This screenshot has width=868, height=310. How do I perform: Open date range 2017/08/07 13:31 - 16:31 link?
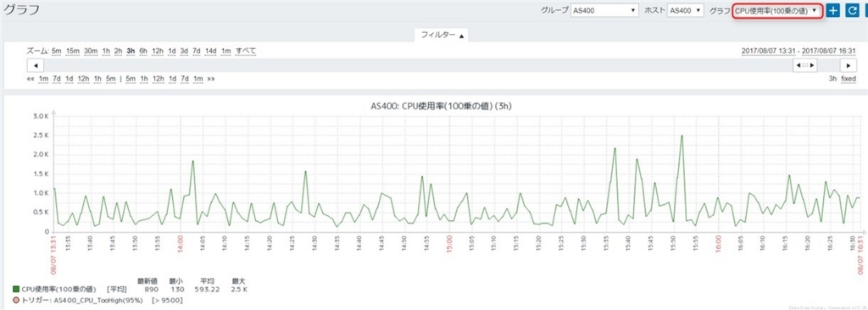pyautogui.click(x=799, y=51)
